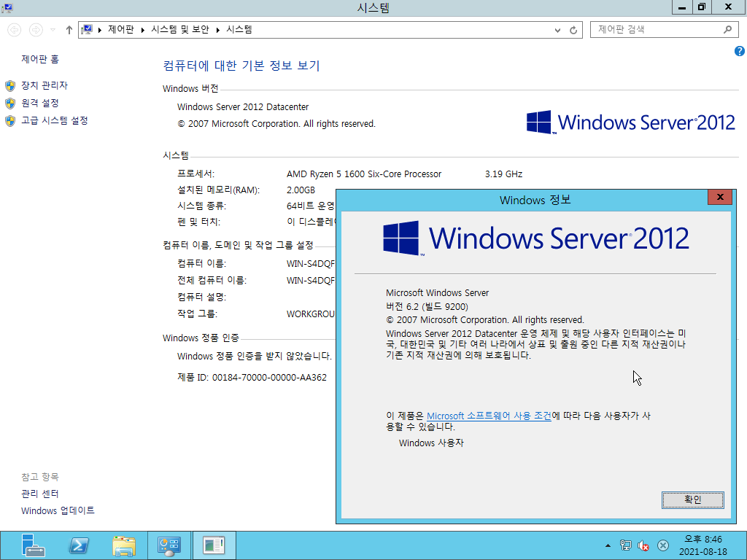Click the 2.00GB memory value
The height and width of the screenshot is (560, 747).
(x=301, y=190)
